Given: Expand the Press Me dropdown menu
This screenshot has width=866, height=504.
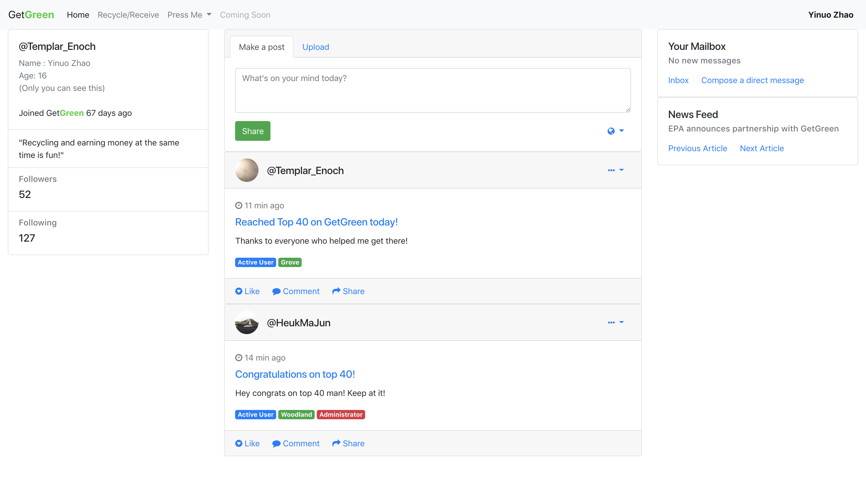Looking at the screenshot, I should (x=189, y=15).
